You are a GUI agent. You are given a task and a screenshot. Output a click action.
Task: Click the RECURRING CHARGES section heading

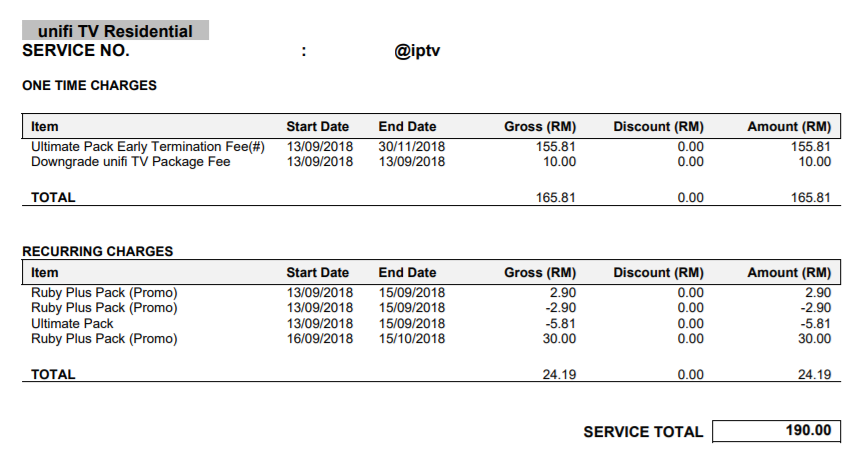97,251
